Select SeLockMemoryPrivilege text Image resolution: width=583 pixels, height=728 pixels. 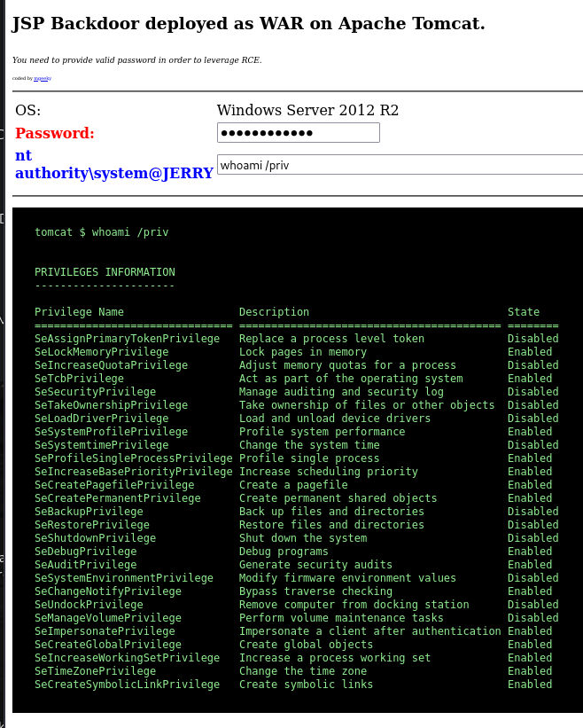pos(102,352)
